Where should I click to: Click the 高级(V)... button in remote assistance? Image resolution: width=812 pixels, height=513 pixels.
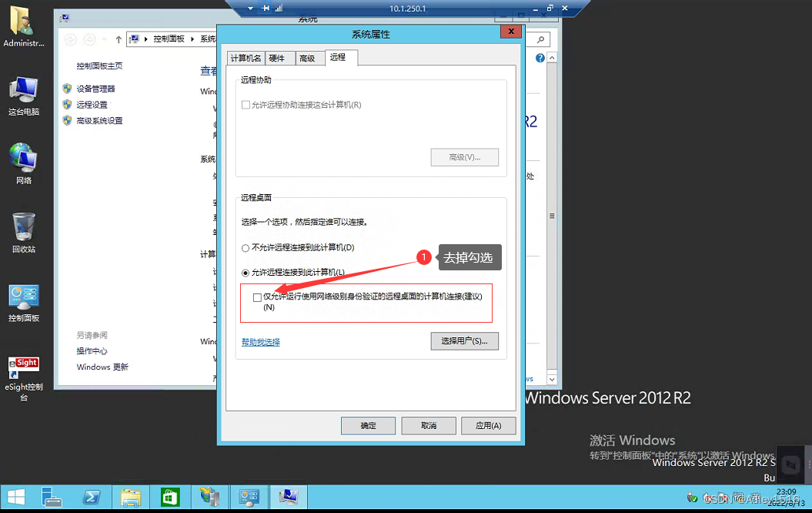(465, 158)
